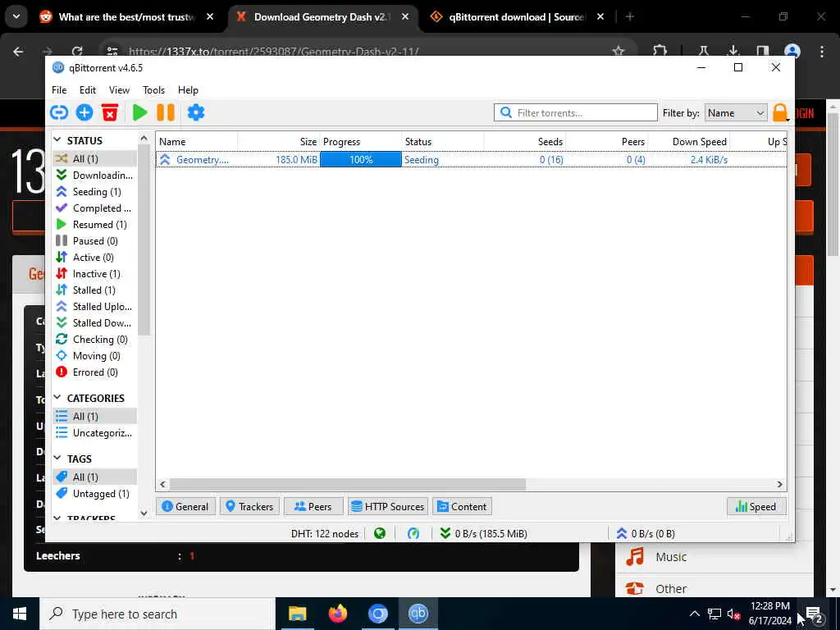Image resolution: width=840 pixels, height=630 pixels.
Task: Open the File menu
Action: (x=59, y=90)
